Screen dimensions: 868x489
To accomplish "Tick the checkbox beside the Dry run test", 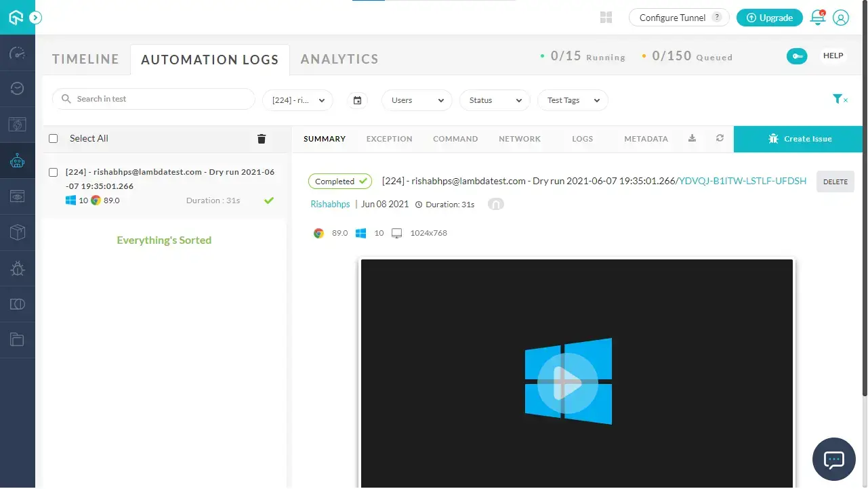I will point(53,172).
